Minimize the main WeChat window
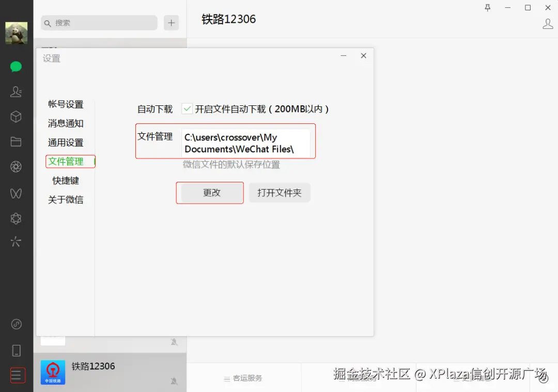Image resolution: width=558 pixels, height=392 pixels. (x=508, y=7)
